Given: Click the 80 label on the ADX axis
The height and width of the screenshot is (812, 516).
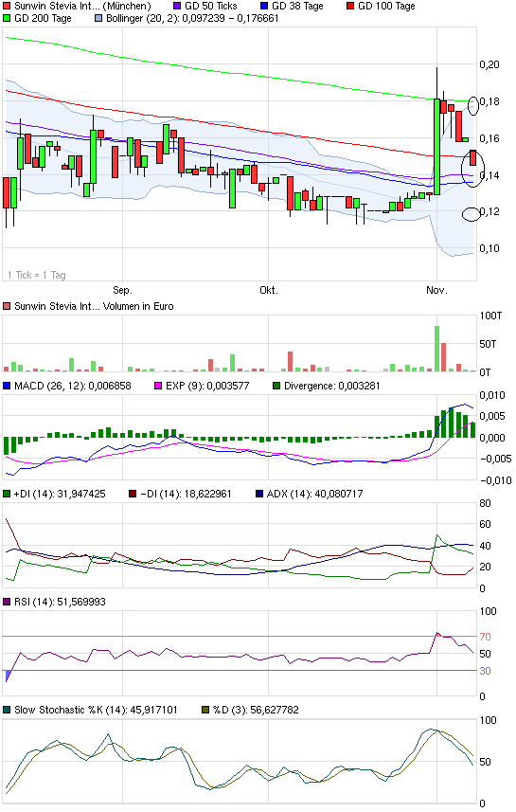Looking at the screenshot, I should (486, 504).
